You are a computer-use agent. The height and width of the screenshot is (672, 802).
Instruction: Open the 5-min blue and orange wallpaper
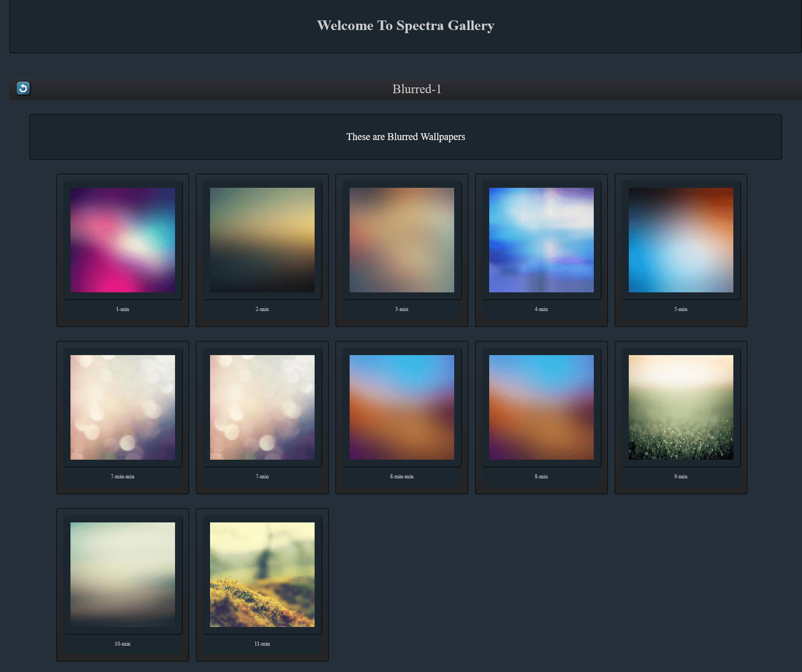681,240
